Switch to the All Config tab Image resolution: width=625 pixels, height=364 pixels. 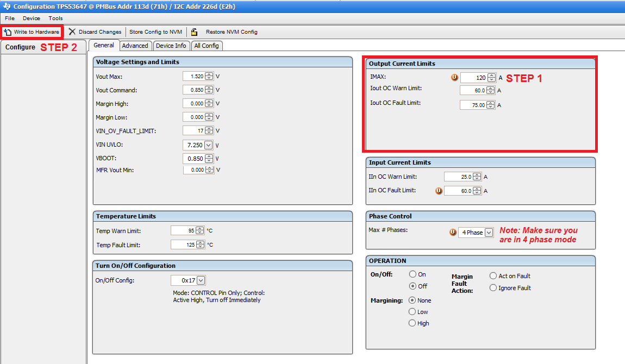[207, 46]
